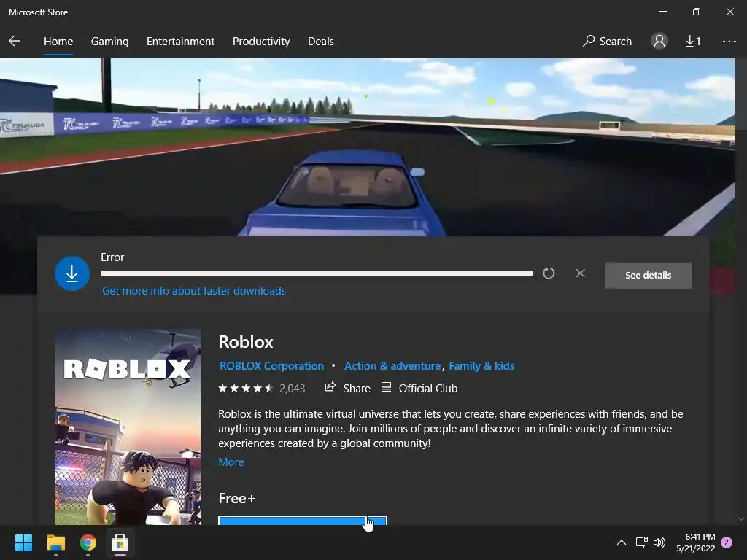This screenshot has height=560, width=747.
Task: Open the notifications badge showing 2
Action: click(727, 542)
